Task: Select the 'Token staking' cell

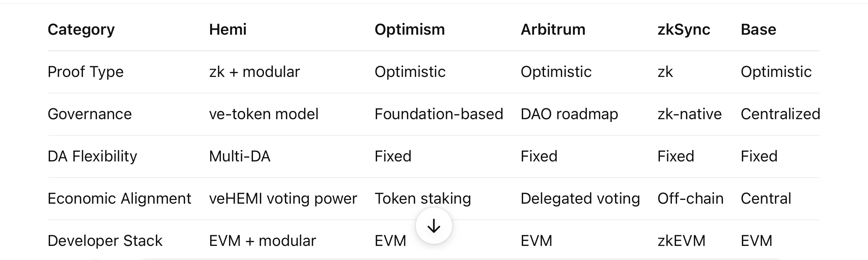Action: (423, 199)
